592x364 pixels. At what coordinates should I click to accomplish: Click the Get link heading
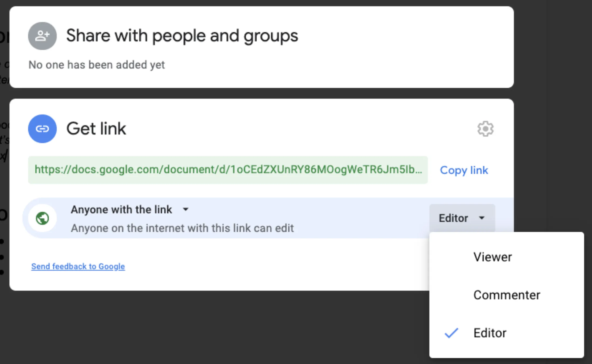coord(96,129)
